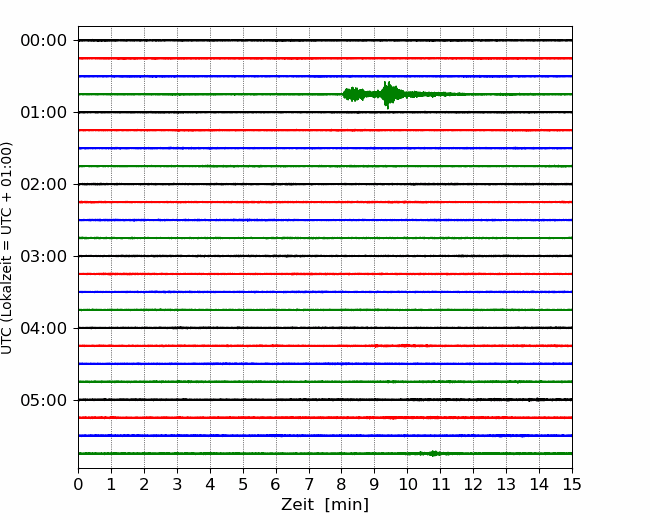Click the x-axis tick label 10
This screenshot has height=520, width=650.
click(x=407, y=484)
